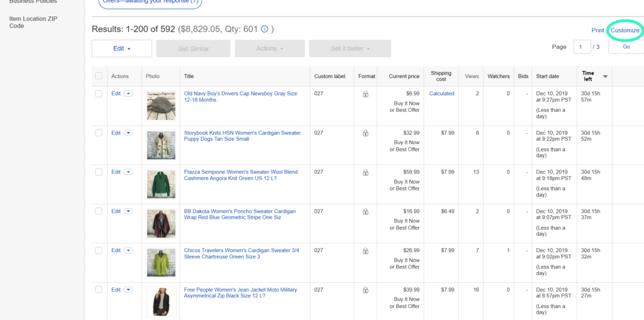Sort by the Title column header

pos(189,77)
